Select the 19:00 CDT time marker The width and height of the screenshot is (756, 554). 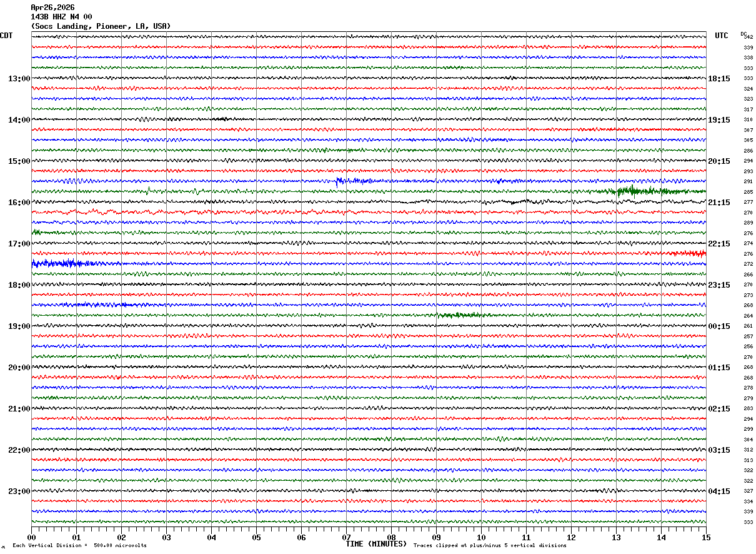19,326
